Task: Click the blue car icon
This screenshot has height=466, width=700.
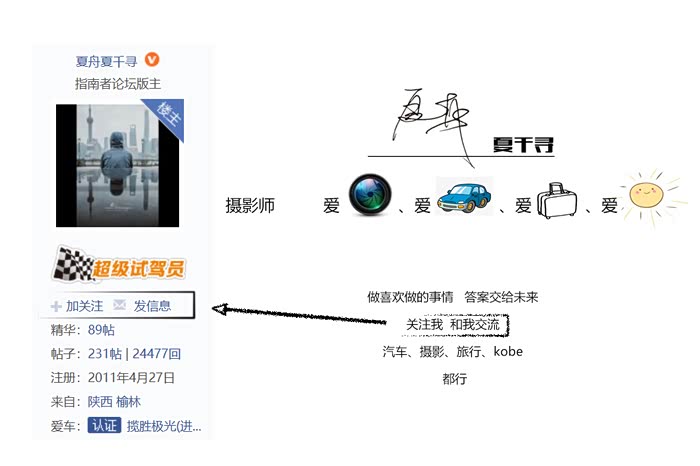Action: 464,196
